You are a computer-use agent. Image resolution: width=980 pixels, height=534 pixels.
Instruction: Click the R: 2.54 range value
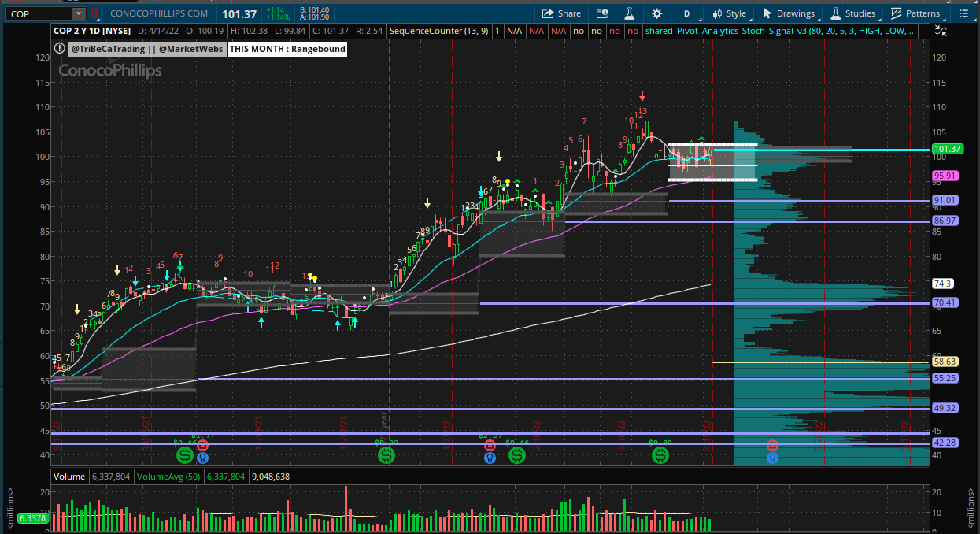tap(369, 31)
